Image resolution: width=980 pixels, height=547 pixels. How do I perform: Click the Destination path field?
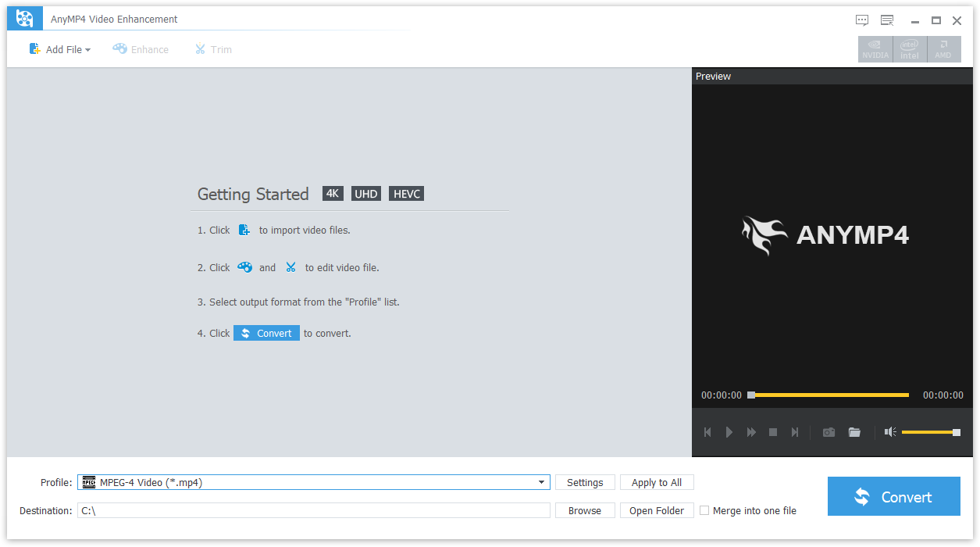point(314,510)
